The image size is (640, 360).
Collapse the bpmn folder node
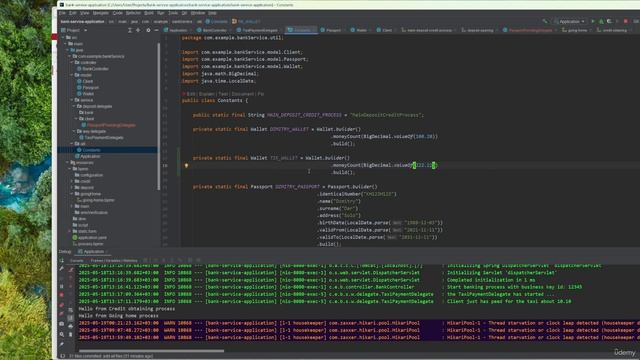[x=70, y=169]
